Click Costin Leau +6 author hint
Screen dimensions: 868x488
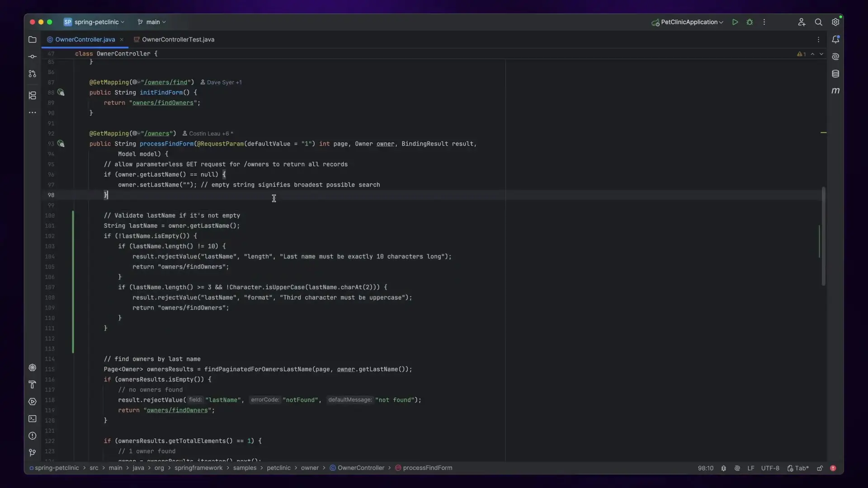click(x=208, y=133)
